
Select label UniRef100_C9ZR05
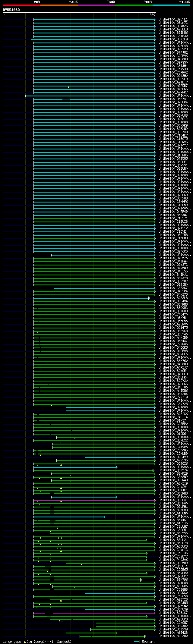point(173,344)
